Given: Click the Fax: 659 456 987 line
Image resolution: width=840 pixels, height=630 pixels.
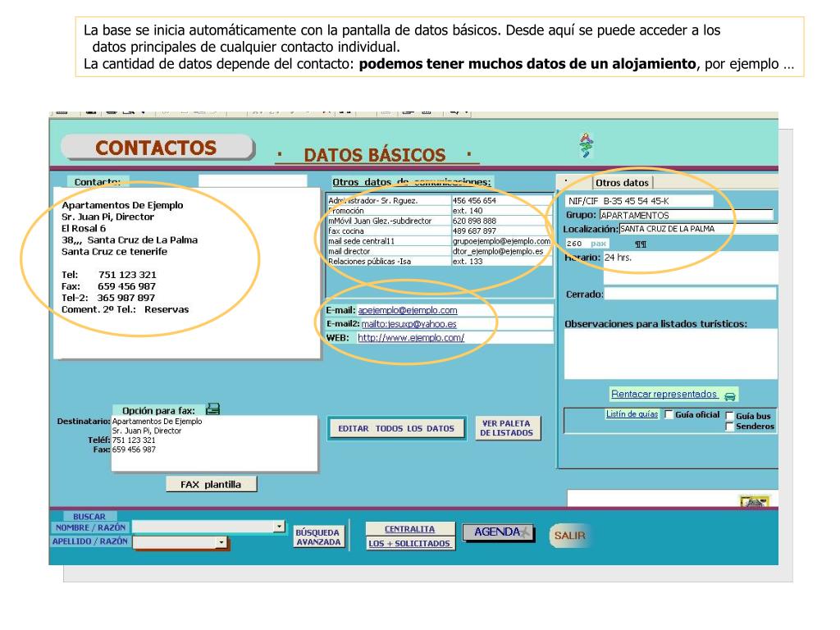Looking at the screenshot, I should 109,286.
